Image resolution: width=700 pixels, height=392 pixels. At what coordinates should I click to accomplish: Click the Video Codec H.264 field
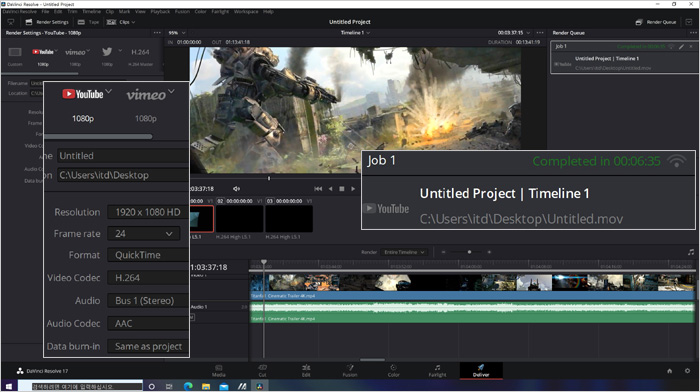148,278
